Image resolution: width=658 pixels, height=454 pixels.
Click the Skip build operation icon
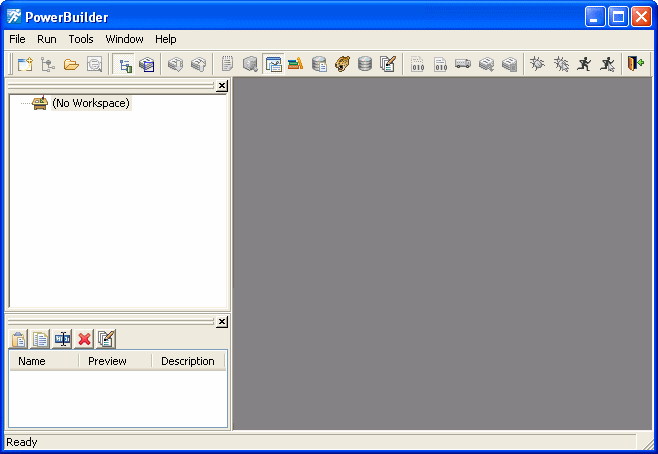click(x=486, y=64)
